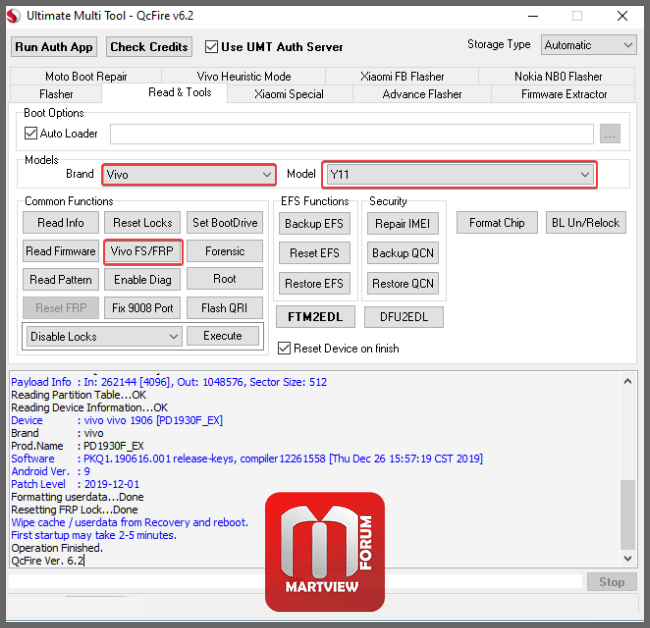
Task: Click the browse loader ellipsis button
Action: [610, 134]
